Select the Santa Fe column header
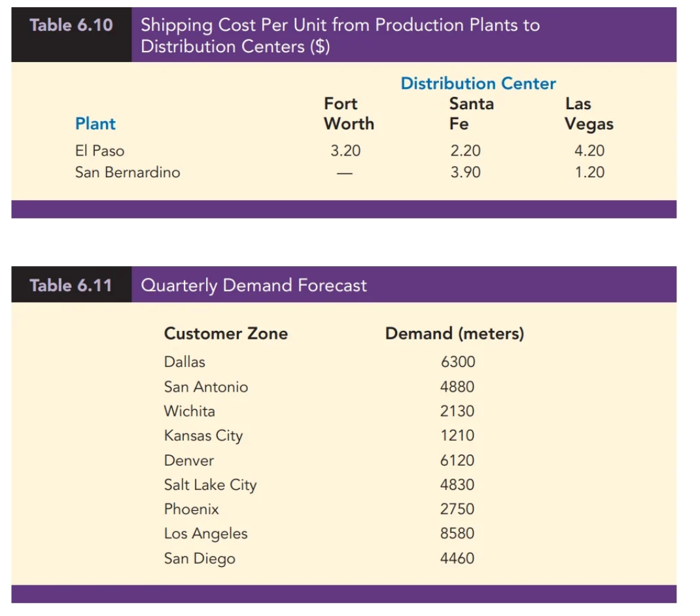The image size is (700, 616). (471, 114)
